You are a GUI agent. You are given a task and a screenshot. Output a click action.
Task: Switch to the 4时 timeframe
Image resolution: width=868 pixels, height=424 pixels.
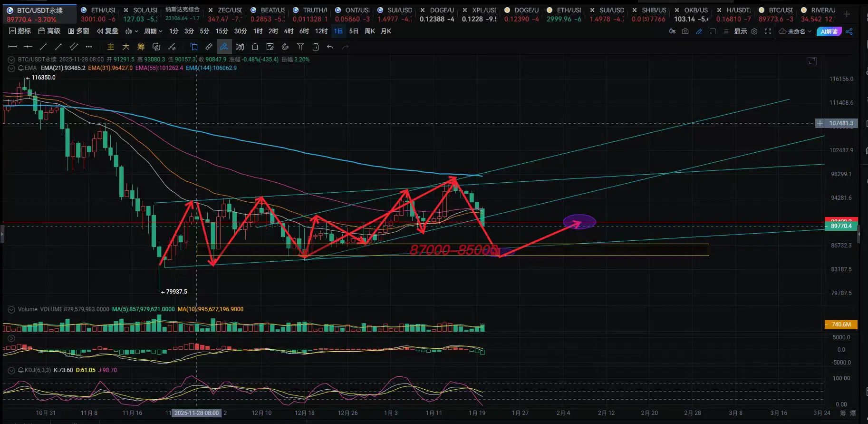289,31
